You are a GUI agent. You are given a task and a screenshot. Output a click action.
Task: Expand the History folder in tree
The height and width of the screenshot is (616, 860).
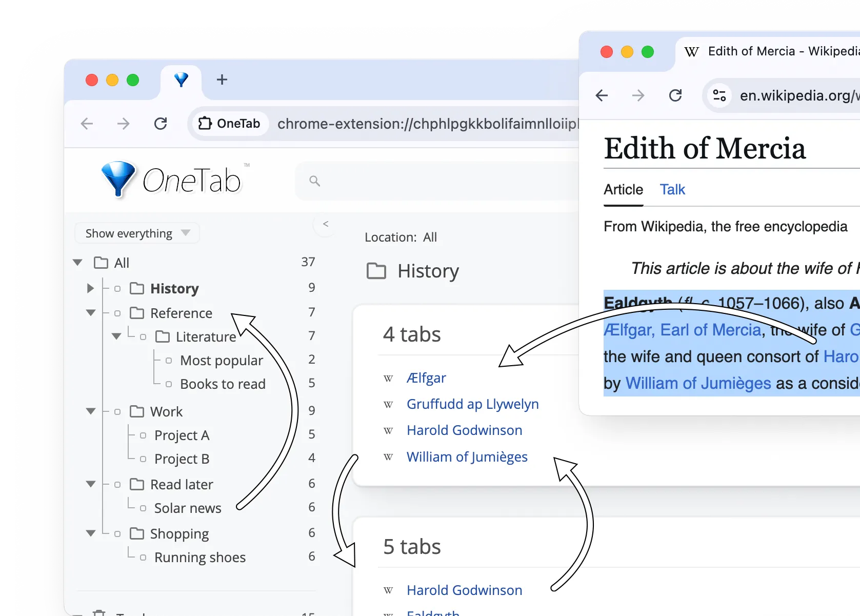click(x=90, y=288)
